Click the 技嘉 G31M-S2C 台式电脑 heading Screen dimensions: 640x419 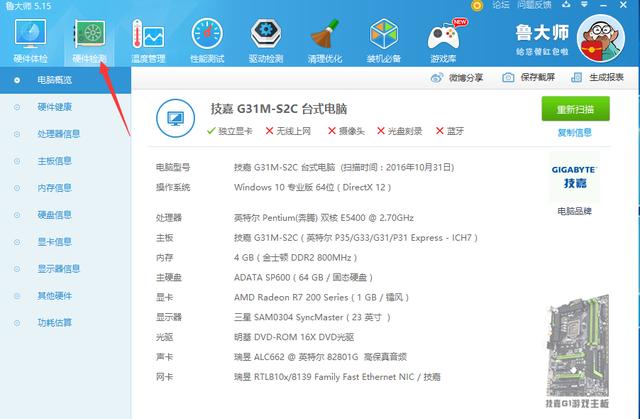click(279, 109)
